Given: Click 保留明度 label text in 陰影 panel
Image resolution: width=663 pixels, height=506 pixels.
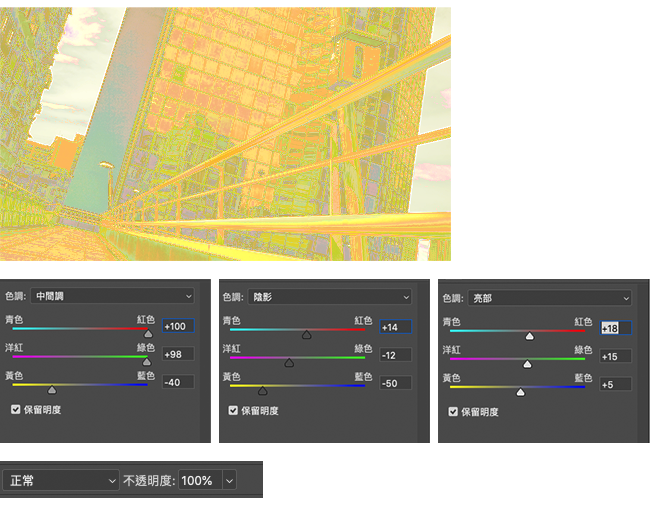Looking at the screenshot, I should (260, 411).
